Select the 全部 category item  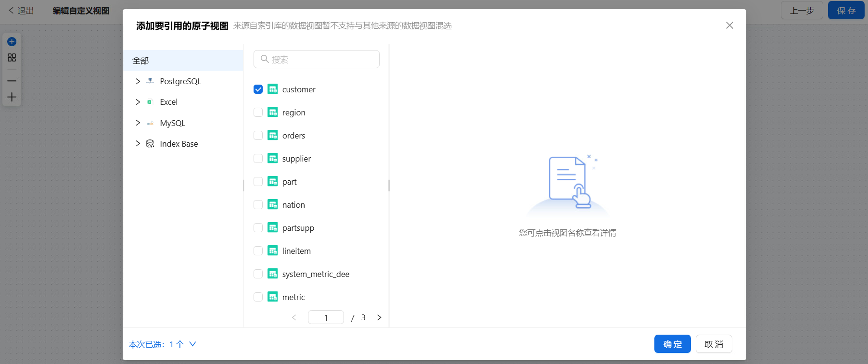[183, 61]
